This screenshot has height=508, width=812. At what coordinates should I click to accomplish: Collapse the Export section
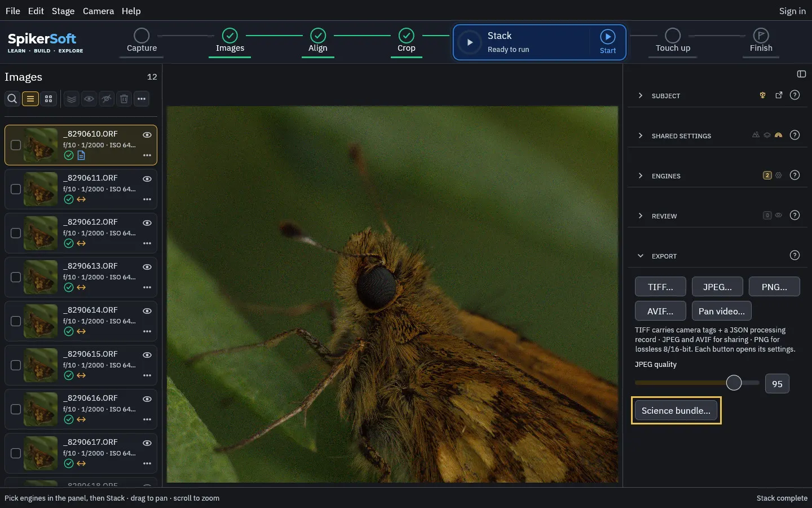[x=640, y=256]
